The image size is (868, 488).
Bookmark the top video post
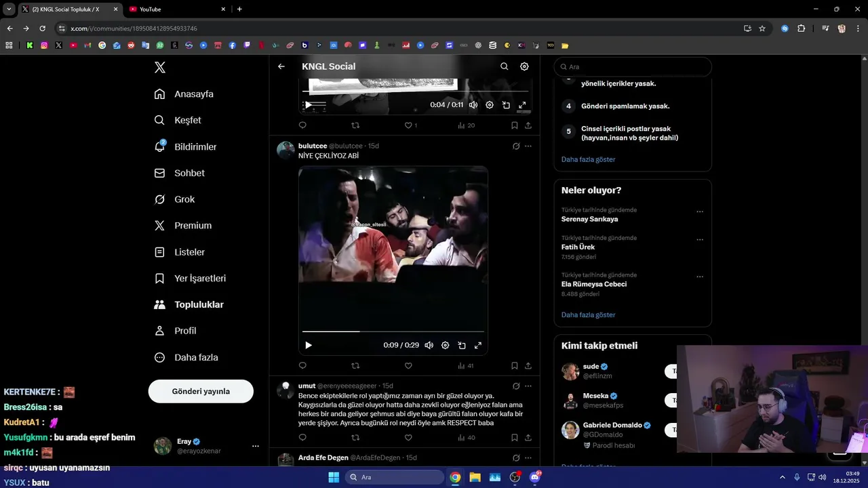(x=515, y=125)
